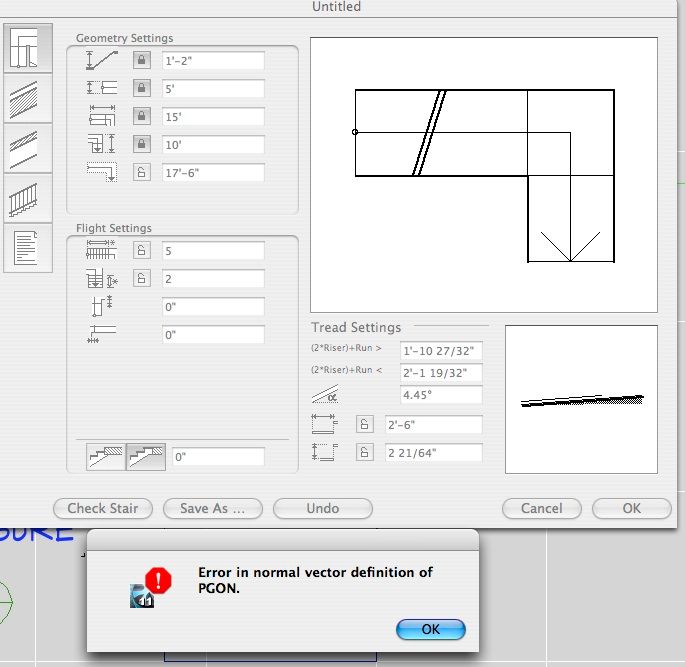Viewport: 685px width, 667px height.
Task: Edit the 5' width field
Action: pyautogui.click(x=213, y=88)
